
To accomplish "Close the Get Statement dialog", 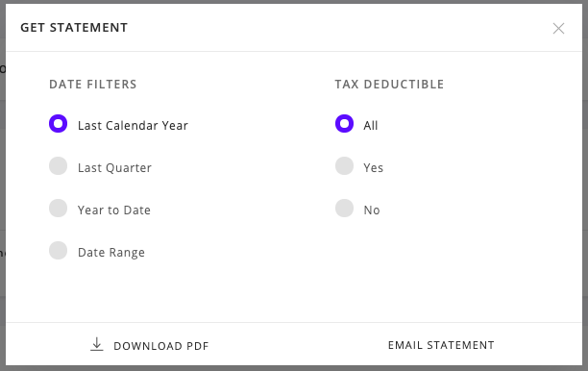I will (x=558, y=28).
